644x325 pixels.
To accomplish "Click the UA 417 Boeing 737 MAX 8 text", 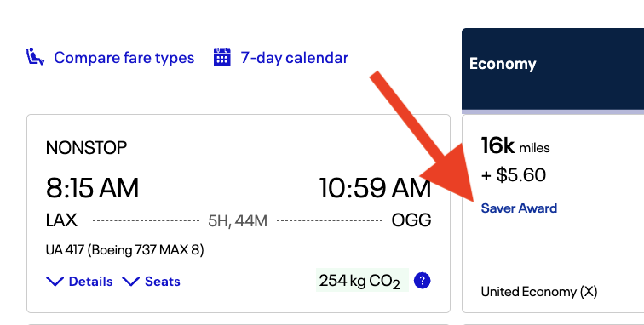I will point(125,250).
